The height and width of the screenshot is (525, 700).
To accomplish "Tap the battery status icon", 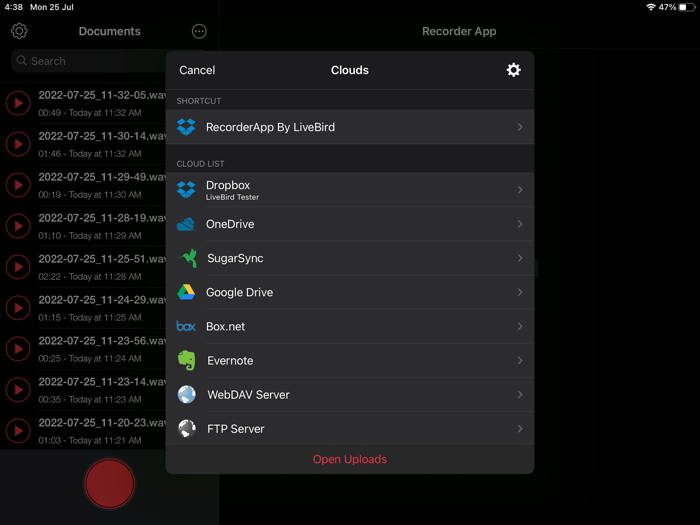I will (x=687, y=7).
